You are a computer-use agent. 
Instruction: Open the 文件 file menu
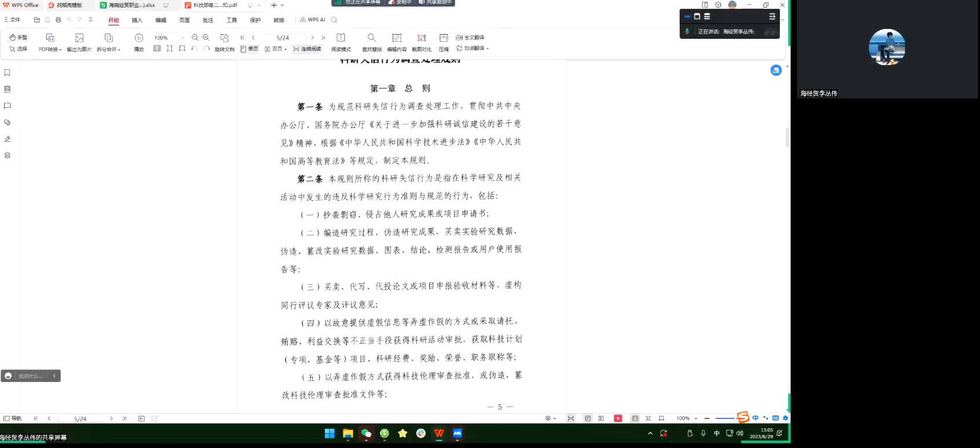click(12, 20)
